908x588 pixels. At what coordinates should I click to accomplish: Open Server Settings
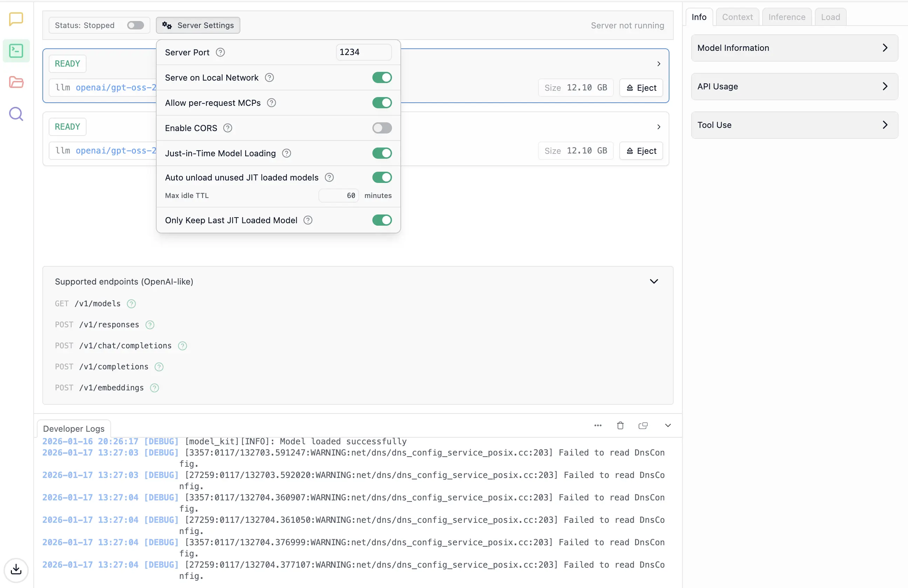(198, 25)
